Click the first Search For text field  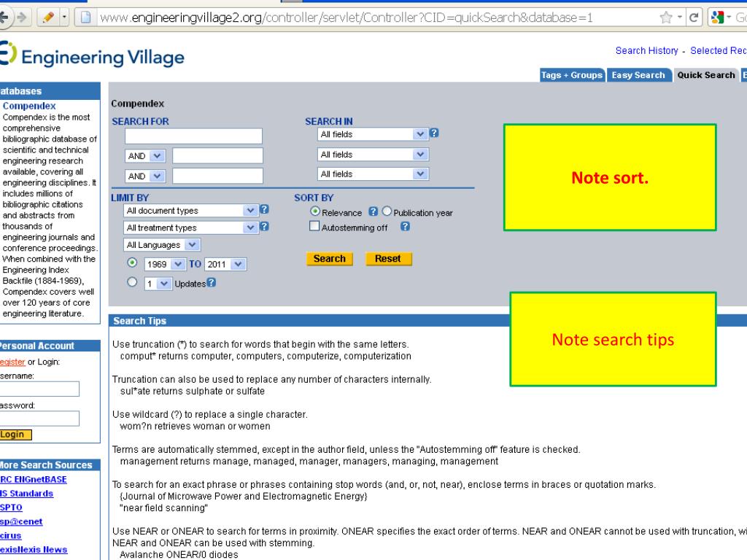click(x=193, y=136)
